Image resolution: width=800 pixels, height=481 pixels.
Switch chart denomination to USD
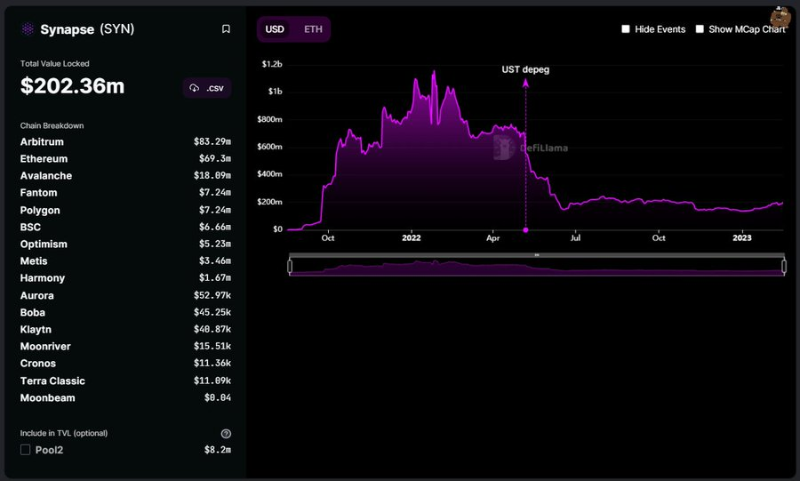point(274,29)
